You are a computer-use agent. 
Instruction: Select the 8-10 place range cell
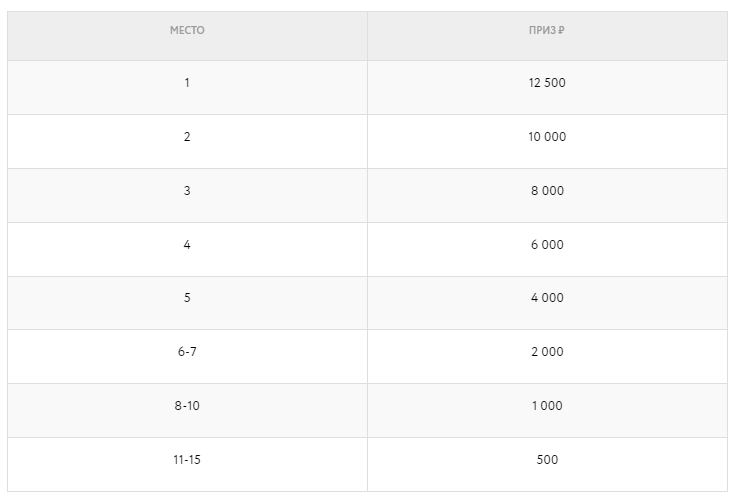187,406
